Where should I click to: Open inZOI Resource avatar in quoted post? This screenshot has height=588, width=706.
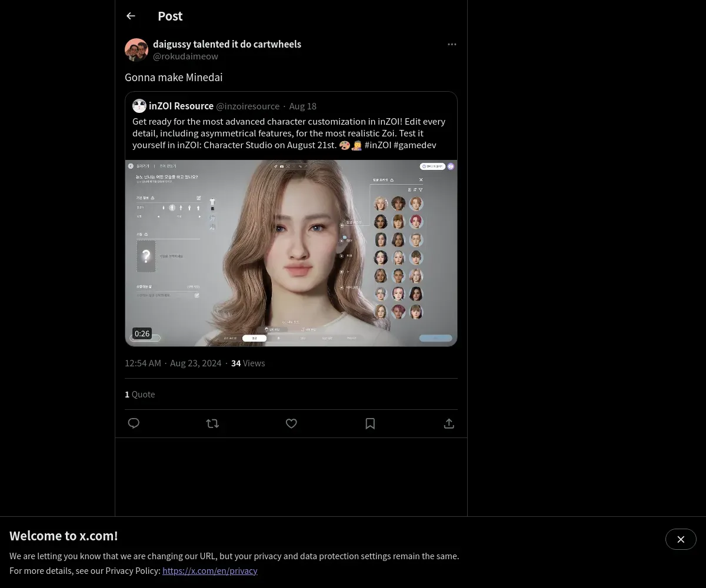(139, 106)
